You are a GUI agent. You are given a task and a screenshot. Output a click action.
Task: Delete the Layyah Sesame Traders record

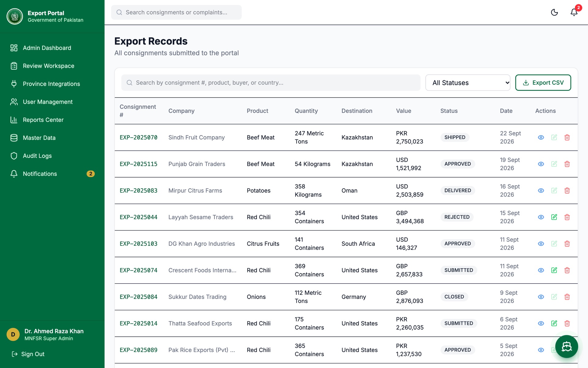click(x=567, y=217)
